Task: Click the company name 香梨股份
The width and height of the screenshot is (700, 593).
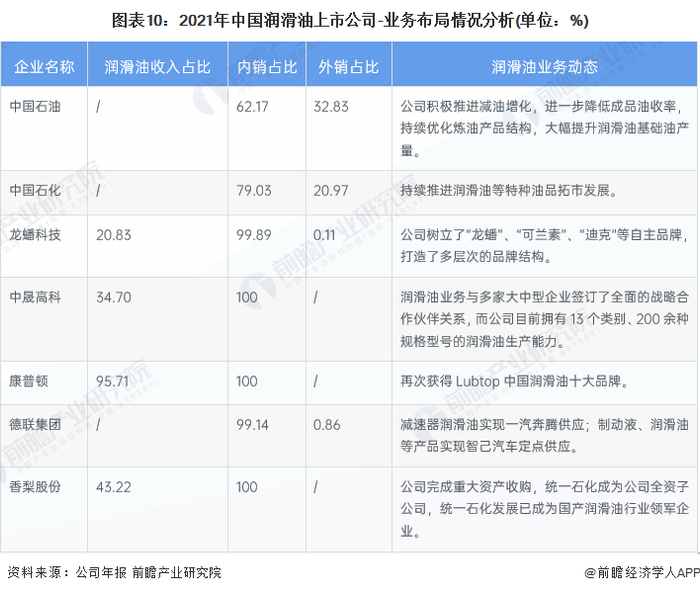Action: pyautogui.click(x=35, y=487)
